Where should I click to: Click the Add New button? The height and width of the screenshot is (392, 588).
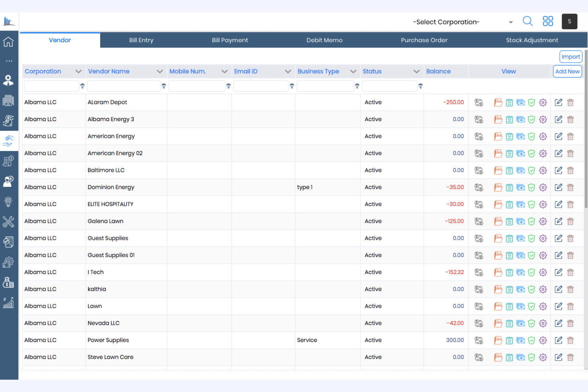pyautogui.click(x=567, y=71)
